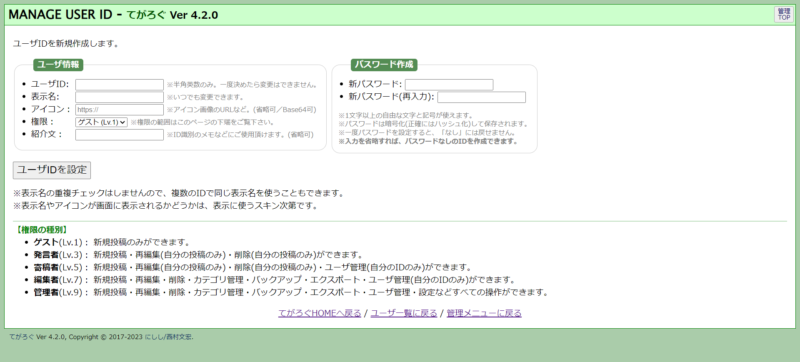Click the 編集者(Lv.7) description row

click(274, 280)
